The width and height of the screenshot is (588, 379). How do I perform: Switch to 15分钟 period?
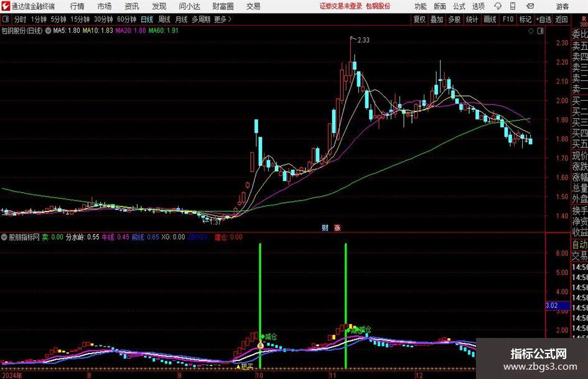[80, 19]
